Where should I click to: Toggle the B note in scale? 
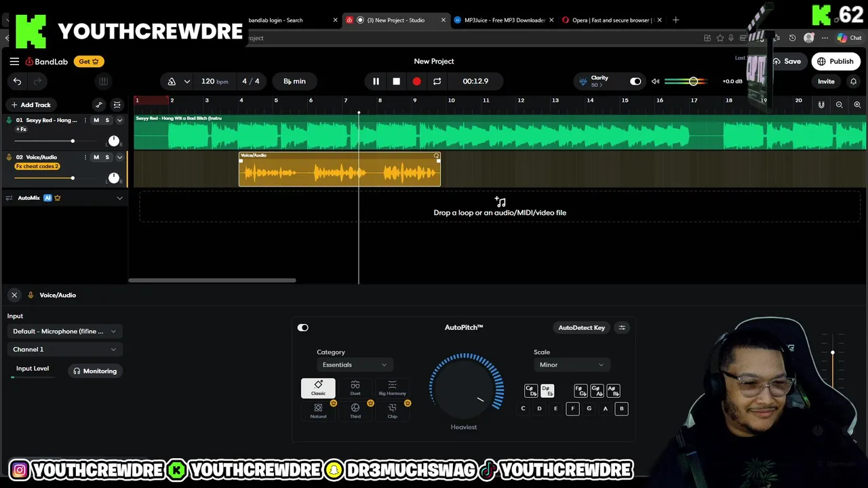(x=622, y=409)
